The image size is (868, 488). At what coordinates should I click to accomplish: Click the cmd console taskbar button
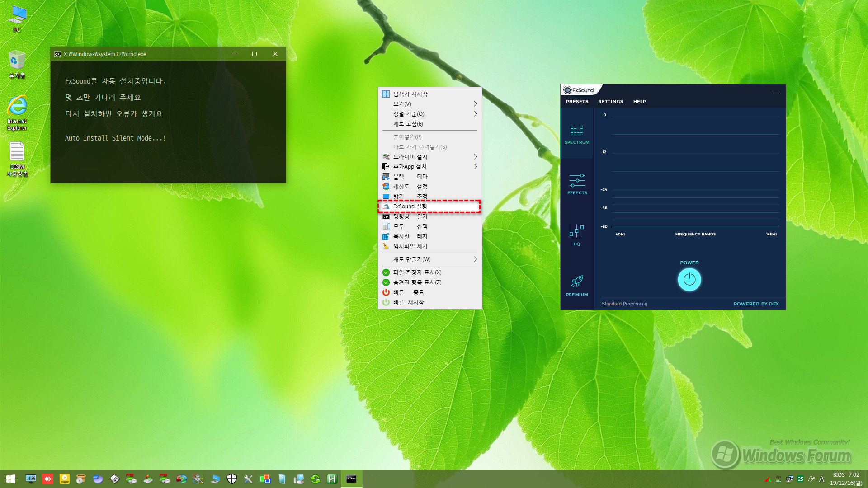(351, 479)
